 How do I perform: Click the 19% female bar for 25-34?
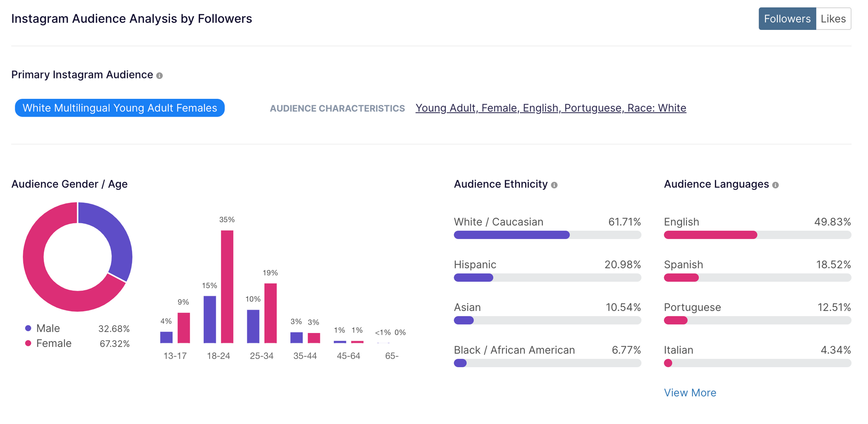[270, 313]
